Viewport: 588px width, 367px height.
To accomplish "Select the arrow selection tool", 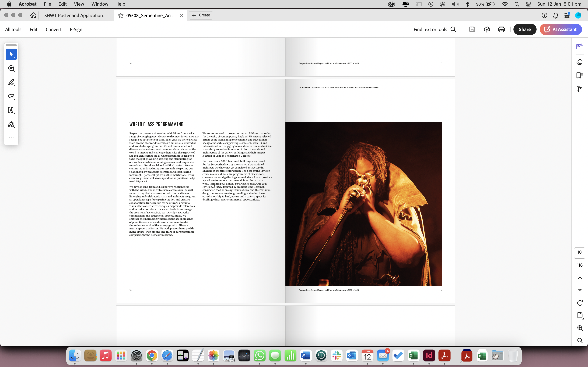I will [x=11, y=54].
